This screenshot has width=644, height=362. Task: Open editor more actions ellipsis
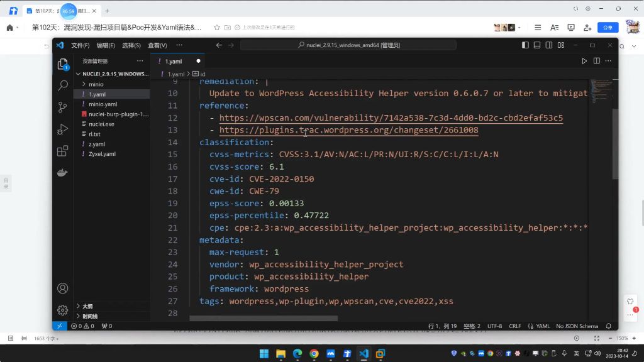(608, 61)
